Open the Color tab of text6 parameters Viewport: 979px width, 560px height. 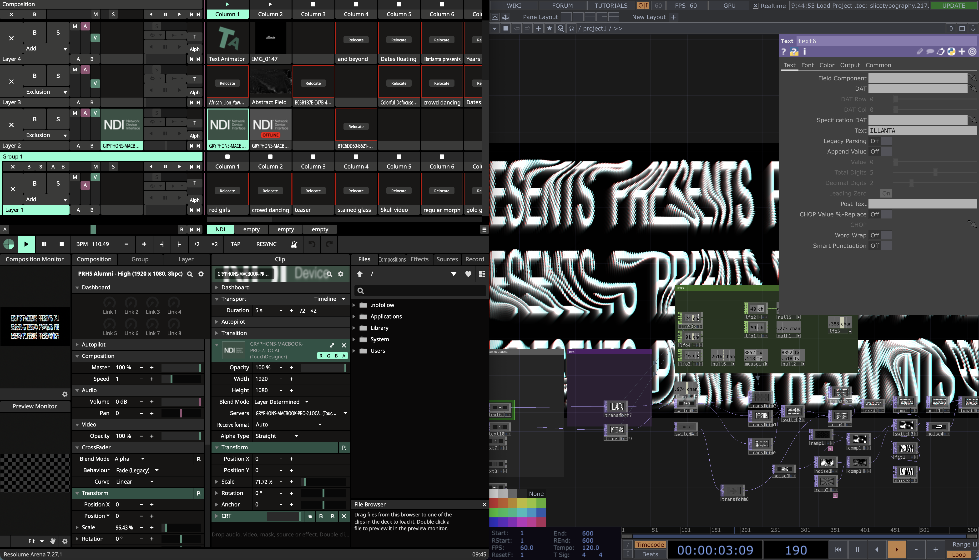pyautogui.click(x=827, y=65)
